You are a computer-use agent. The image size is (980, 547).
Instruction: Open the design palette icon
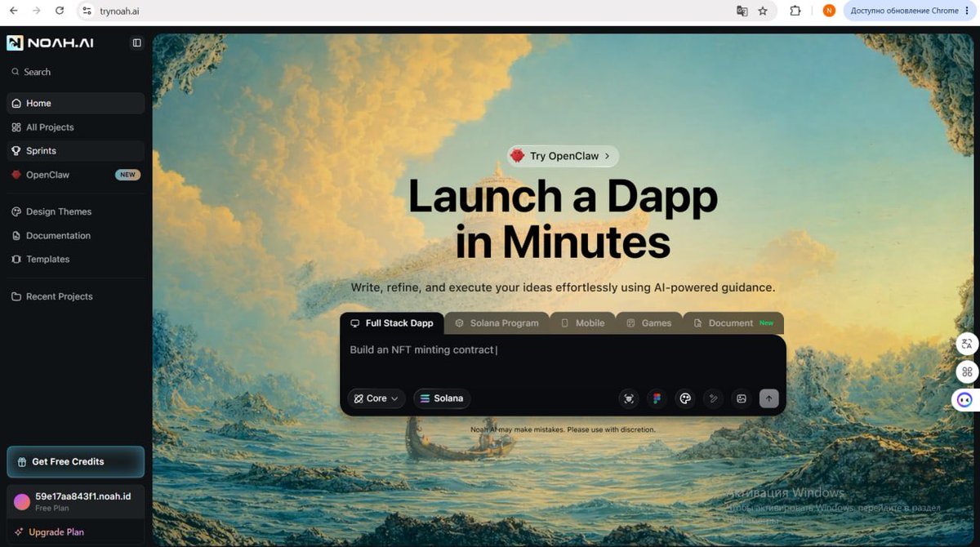(685, 398)
